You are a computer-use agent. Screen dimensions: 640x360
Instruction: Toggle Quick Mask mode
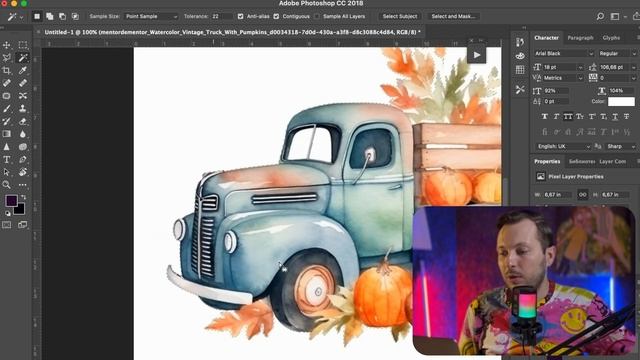pyautogui.click(x=7, y=225)
